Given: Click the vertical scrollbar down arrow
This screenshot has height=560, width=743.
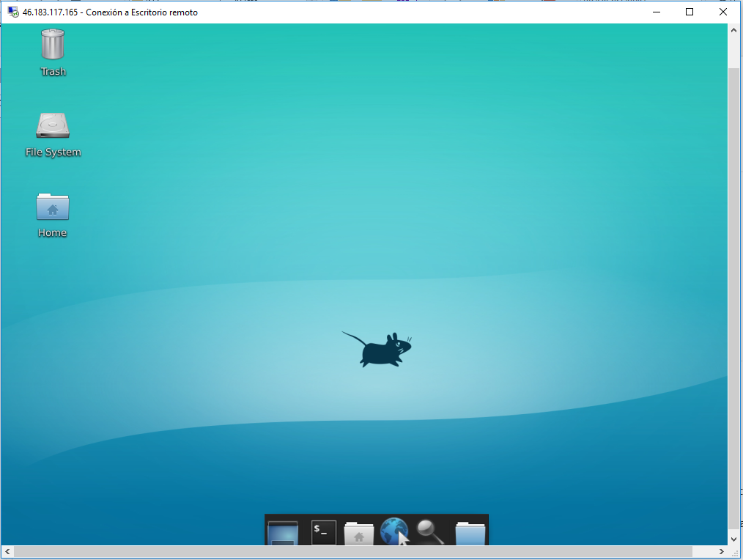Looking at the screenshot, I should coord(733,539).
